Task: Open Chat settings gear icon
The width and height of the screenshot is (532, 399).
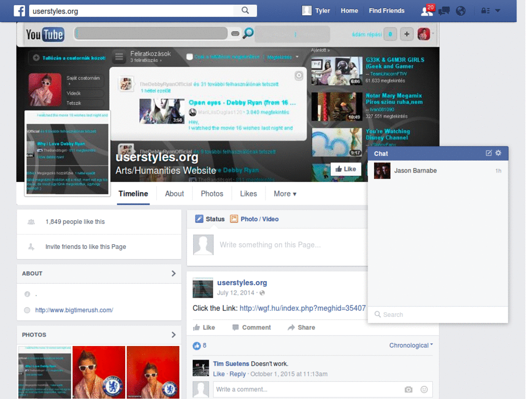Action: click(x=498, y=153)
